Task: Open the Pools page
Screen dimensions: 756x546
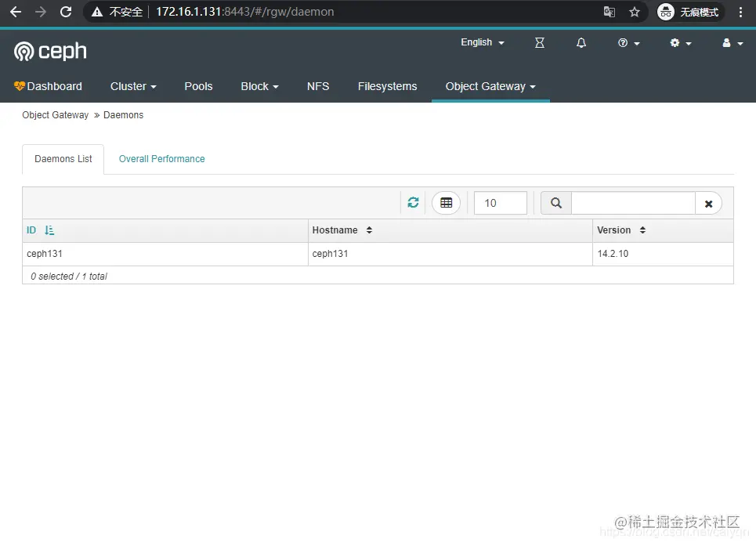Action: (199, 86)
